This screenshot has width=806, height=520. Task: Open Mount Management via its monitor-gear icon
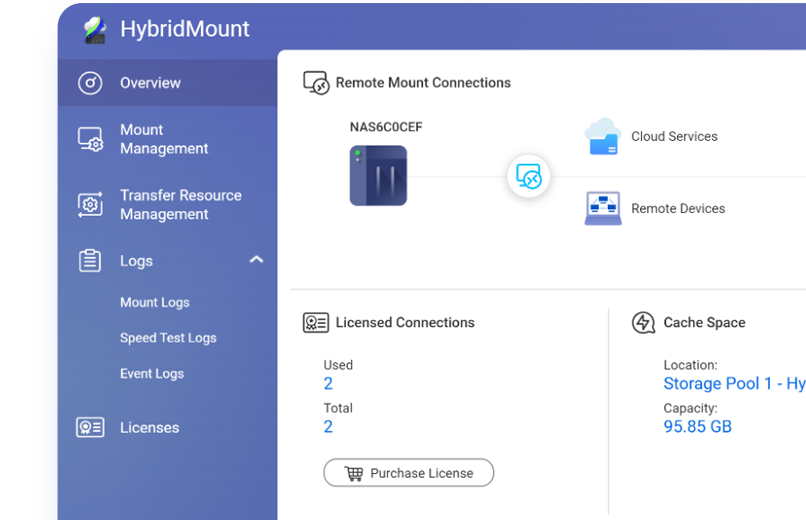(90, 139)
